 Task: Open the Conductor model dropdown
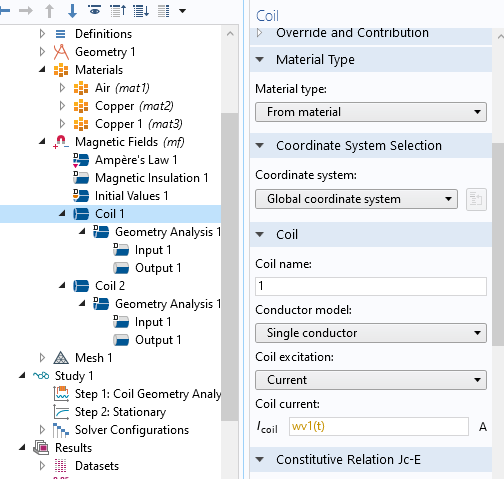tap(371, 333)
